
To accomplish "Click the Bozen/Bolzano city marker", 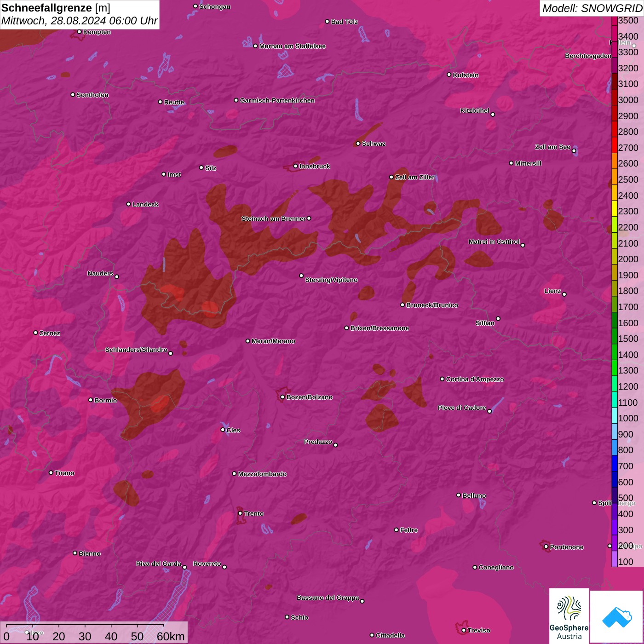I will 282,397.
